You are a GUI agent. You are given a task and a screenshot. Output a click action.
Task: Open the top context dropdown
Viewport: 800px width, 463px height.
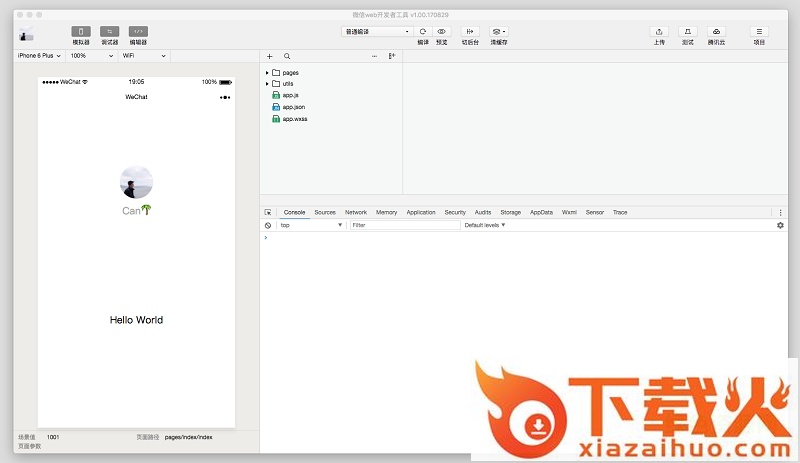coord(311,225)
